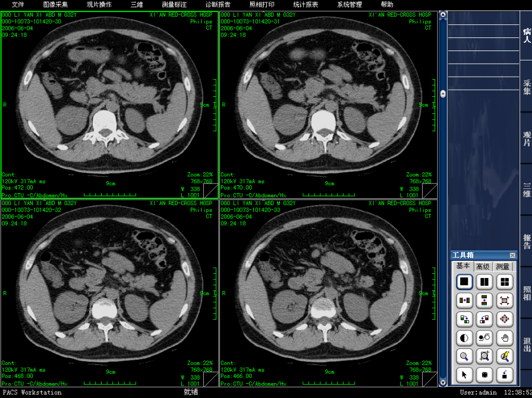This screenshot has width=532, height=398.
Task: Click the 病人 sidebar button
Action: pos(526,36)
